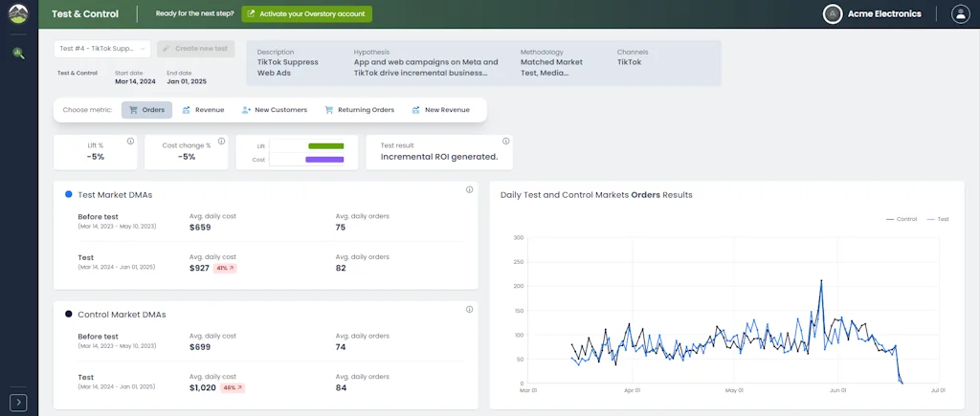
Task: Open the Test #4 TikTok test dropdown
Action: coord(102,49)
